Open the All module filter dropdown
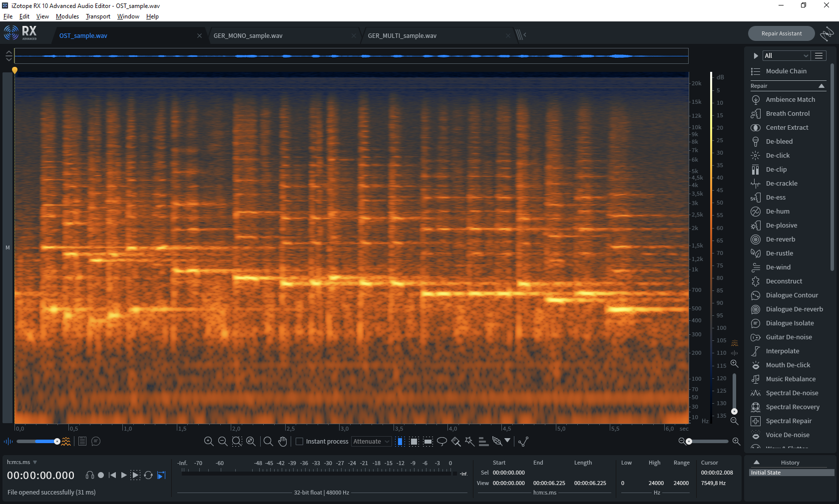The image size is (839, 504). click(786, 55)
